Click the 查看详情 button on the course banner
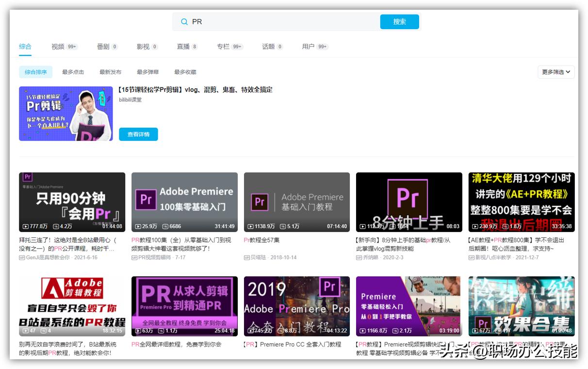This screenshot has height=369, width=588. coord(138,134)
